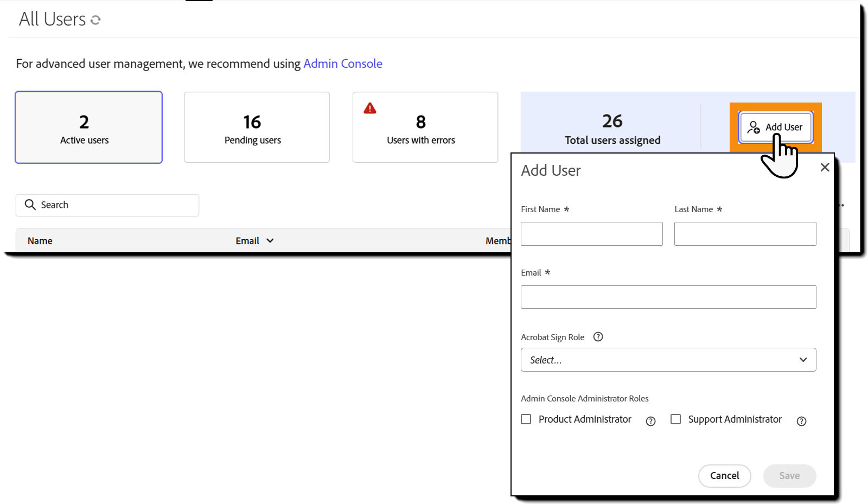Close the Add User dialog
The height and width of the screenshot is (504, 868).
pyautogui.click(x=825, y=167)
